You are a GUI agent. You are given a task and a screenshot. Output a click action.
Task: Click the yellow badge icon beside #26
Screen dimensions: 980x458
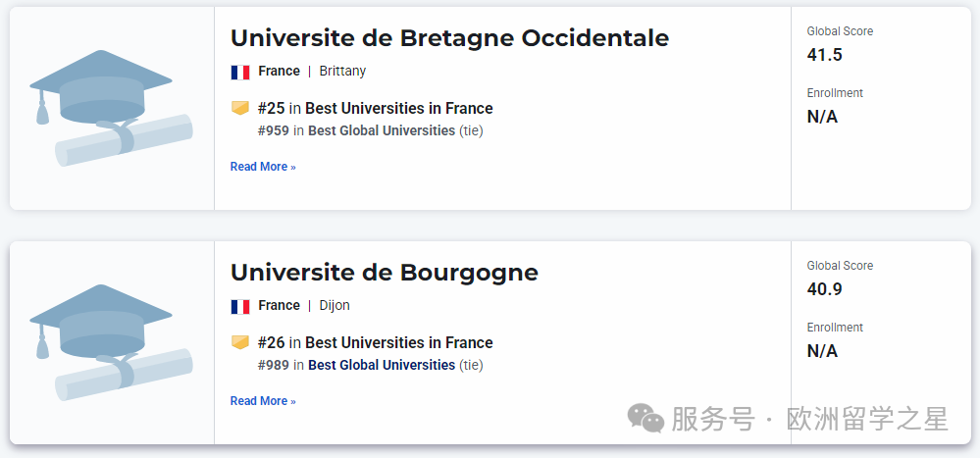point(240,342)
